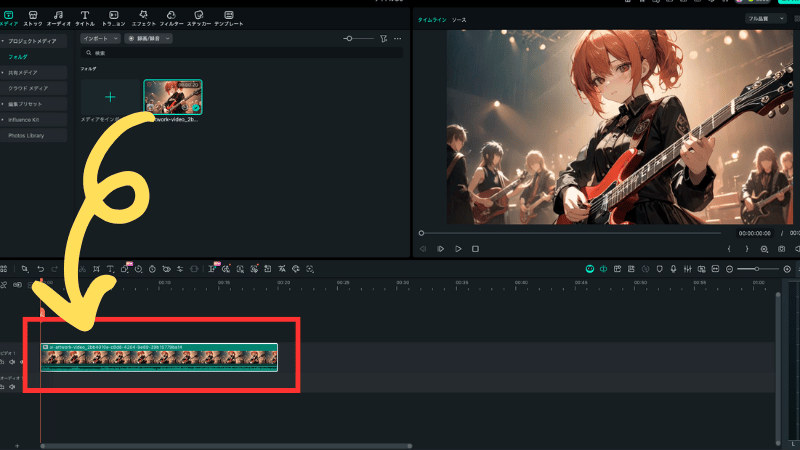Viewport: 800px width, 450px height.
Task: Open the インポート (Import) dropdown
Action: [100, 38]
